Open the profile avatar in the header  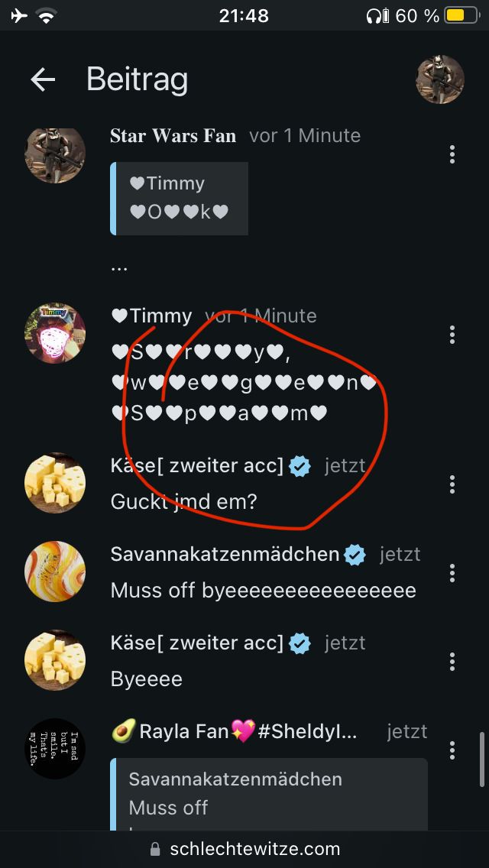440,79
